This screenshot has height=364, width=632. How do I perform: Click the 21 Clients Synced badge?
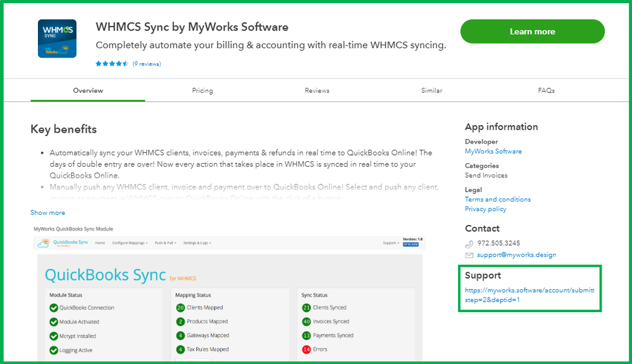306,308
